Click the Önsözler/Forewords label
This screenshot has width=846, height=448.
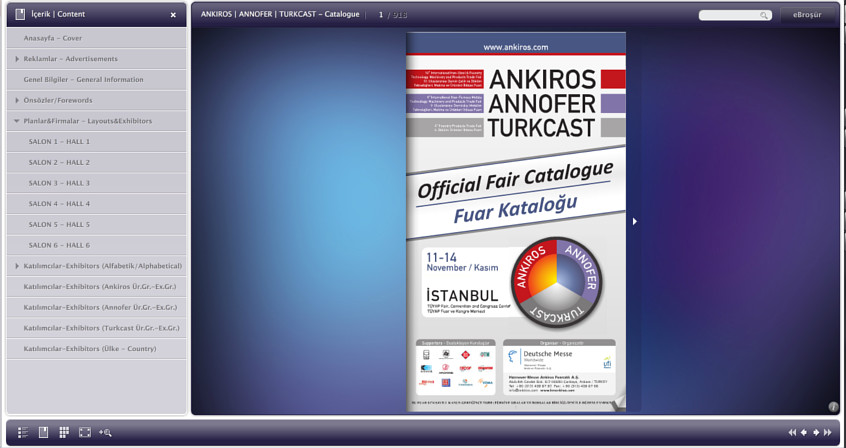click(x=58, y=100)
